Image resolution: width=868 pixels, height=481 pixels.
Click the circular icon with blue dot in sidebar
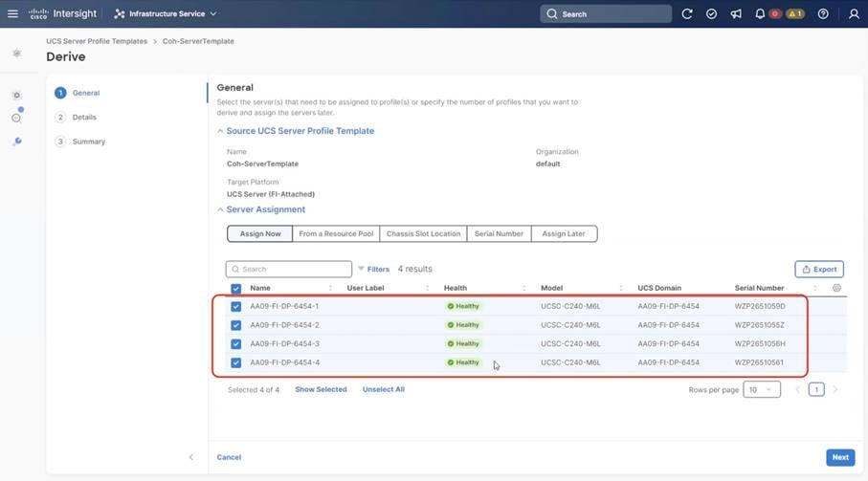coord(17,117)
